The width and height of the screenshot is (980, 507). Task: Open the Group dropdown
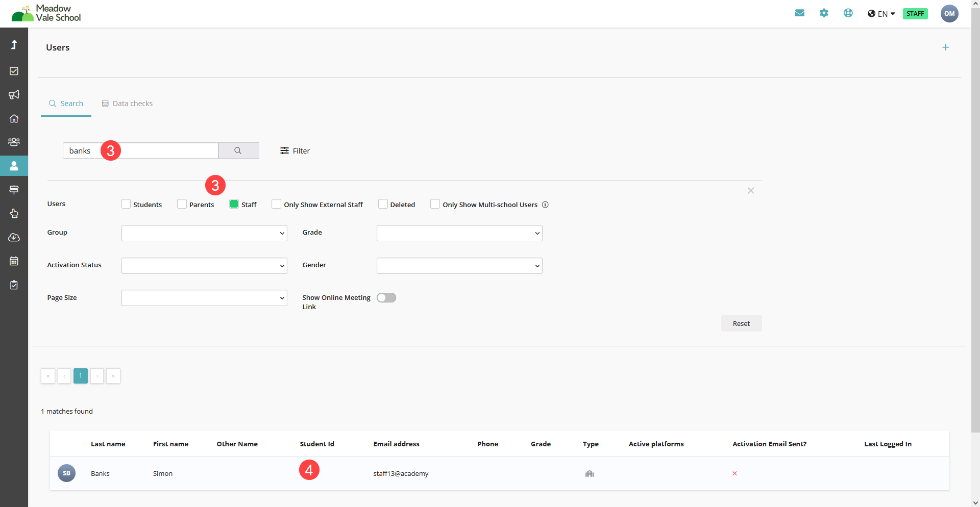pos(204,233)
